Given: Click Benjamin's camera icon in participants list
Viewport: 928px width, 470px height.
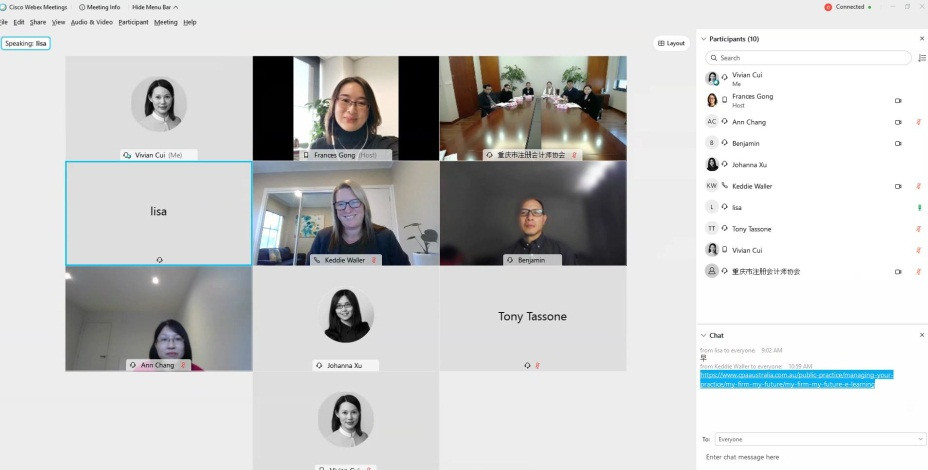Looking at the screenshot, I should coord(898,143).
